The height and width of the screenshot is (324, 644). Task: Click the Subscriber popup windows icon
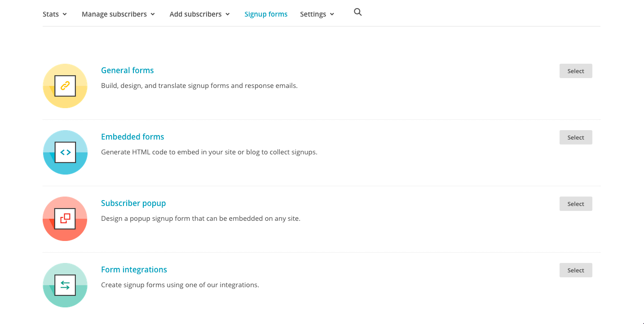tap(65, 219)
